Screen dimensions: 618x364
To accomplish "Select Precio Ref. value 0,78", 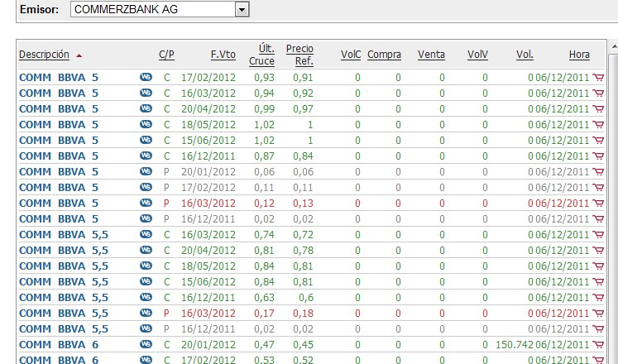I will (x=303, y=251).
